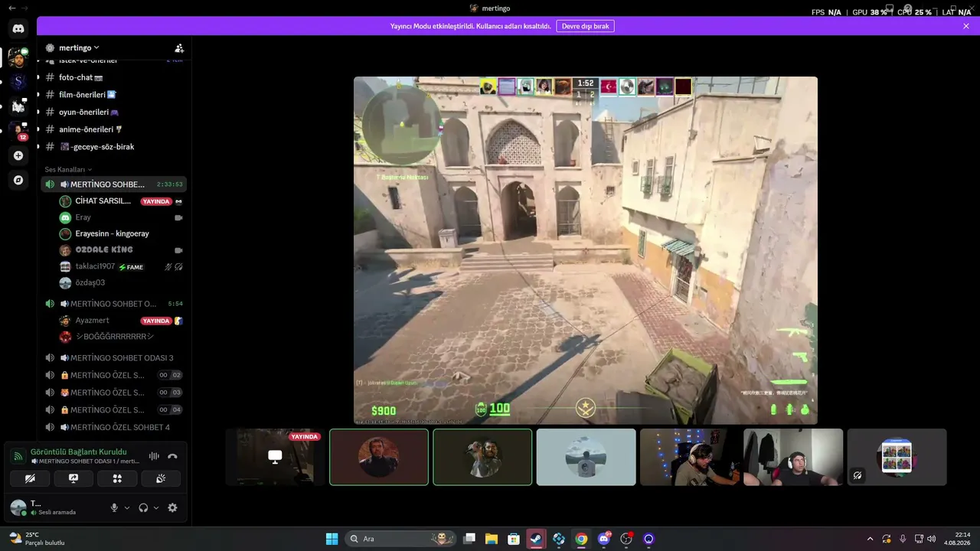Open microphone input options arrow

[127, 507]
